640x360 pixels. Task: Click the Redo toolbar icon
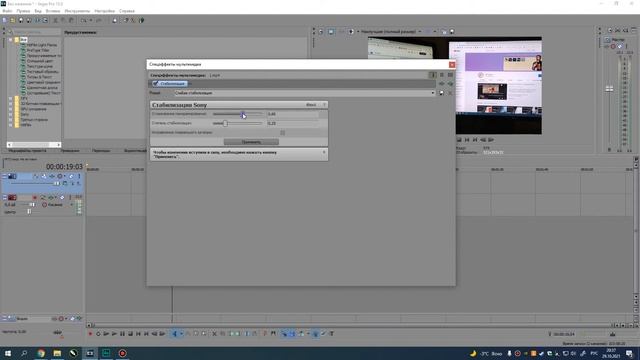pyautogui.click(x=98, y=20)
